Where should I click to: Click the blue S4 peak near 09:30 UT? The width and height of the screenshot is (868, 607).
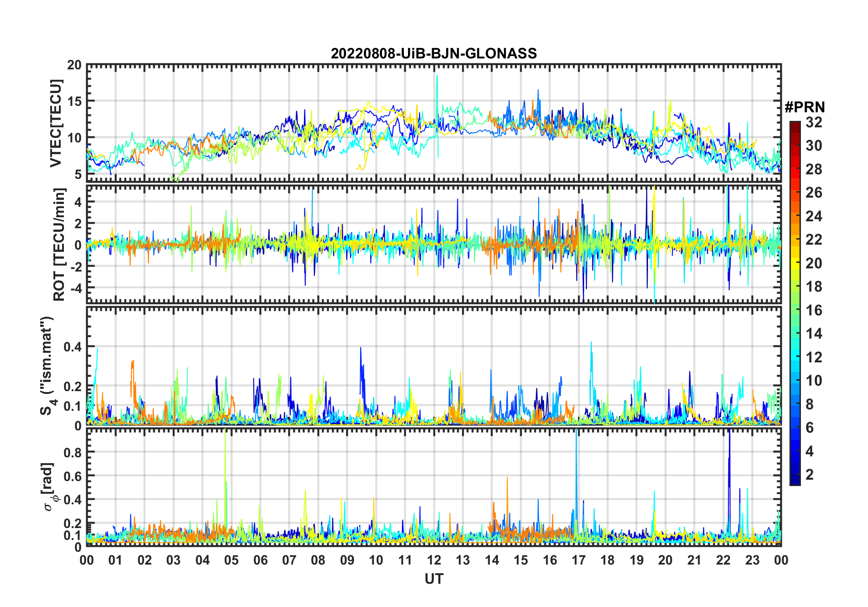pyautogui.click(x=361, y=348)
